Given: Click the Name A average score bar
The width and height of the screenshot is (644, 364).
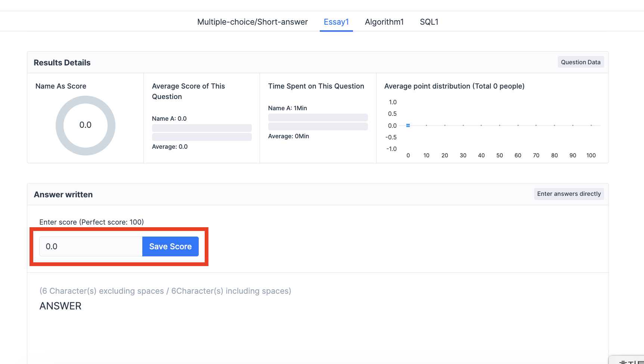Looking at the screenshot, I should click(x=202, y=128).
